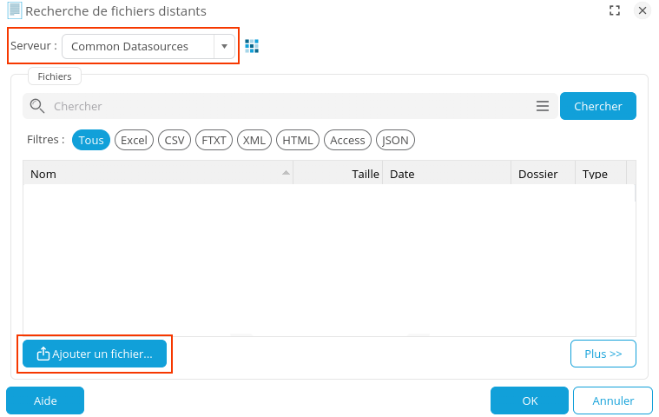The height and width of the screenshot is (417, 659).
Task: Toggle the JSON filter
Action: (x=396, y=141)
